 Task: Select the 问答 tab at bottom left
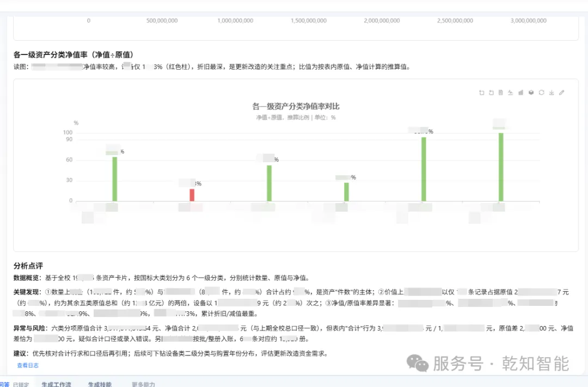pyautogui.click(x=4, y=384)
